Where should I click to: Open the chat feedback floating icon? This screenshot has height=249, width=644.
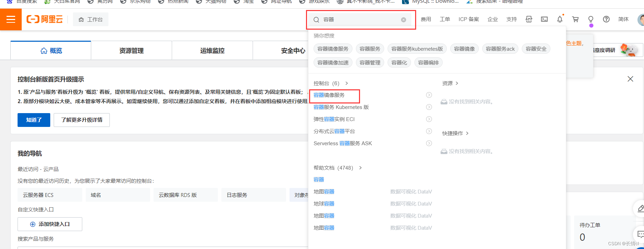(x=640, y=235)
